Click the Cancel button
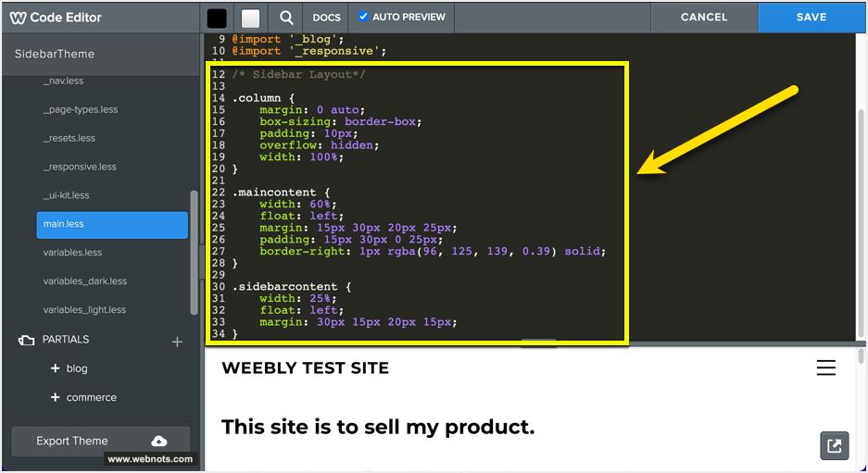 coord(704,17)
